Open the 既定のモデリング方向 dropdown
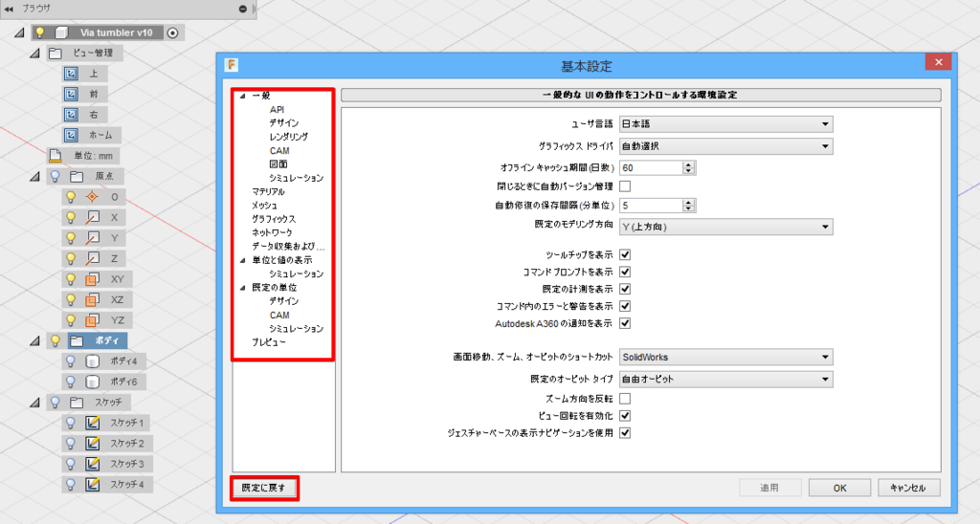980x524 pixels. click(725, 227)
